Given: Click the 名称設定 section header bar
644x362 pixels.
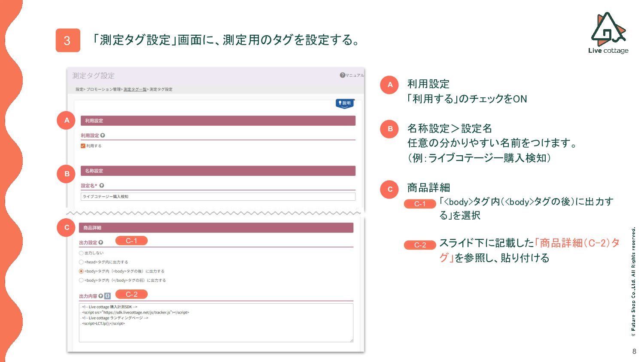Looking at the screenshot, I should click(218, 171).
